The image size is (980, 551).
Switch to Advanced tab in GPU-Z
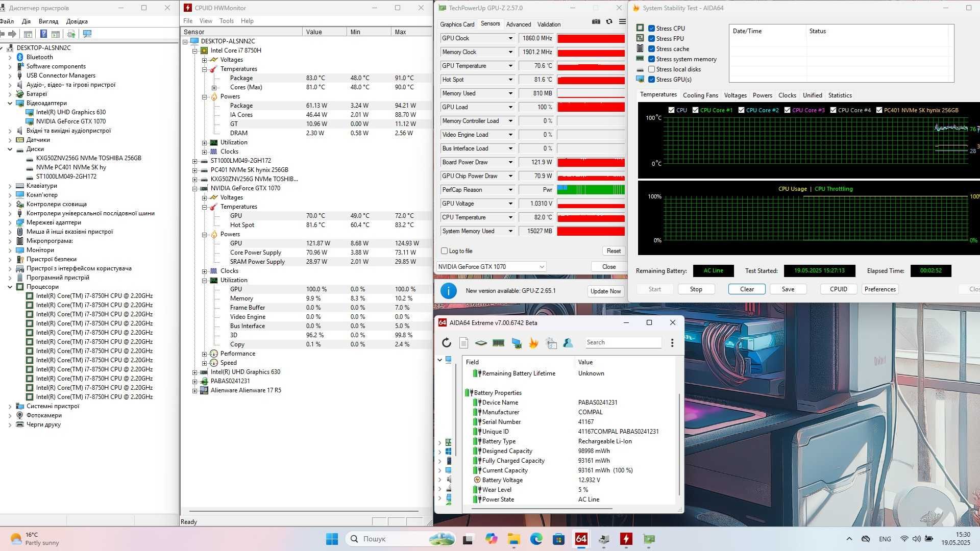tap(519, 24)
